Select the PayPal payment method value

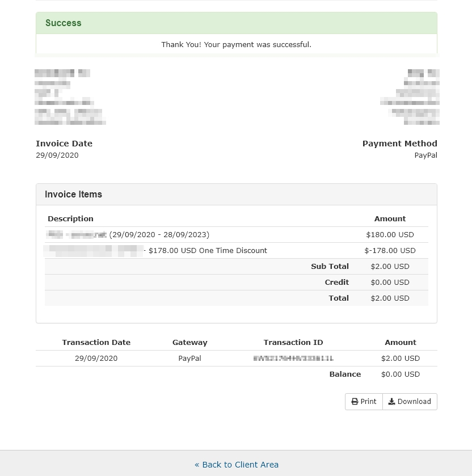point(425,155)
